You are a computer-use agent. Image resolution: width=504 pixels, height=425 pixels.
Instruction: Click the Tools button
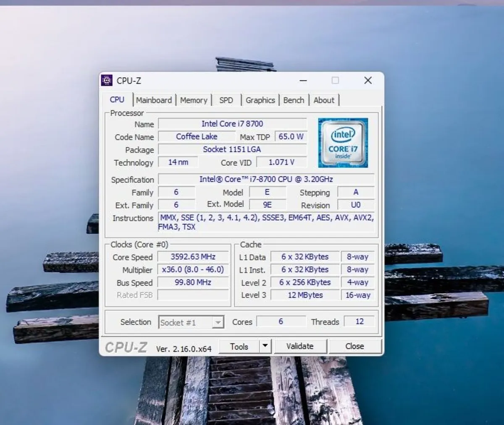pyautogui.click(x=239, y=347)
